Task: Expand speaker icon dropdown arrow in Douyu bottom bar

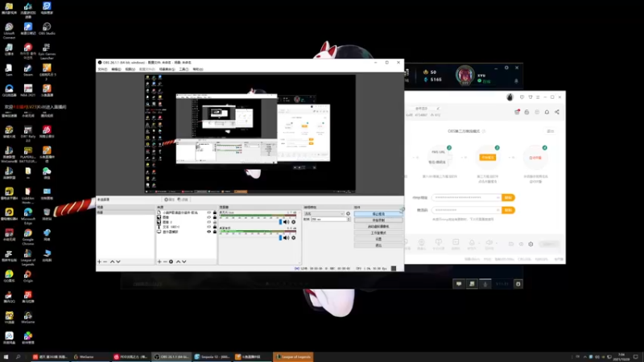Action: 496,244
